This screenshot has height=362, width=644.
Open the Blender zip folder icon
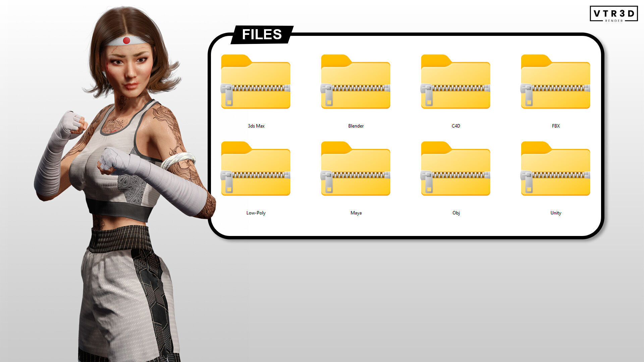(x=356, y=81)
